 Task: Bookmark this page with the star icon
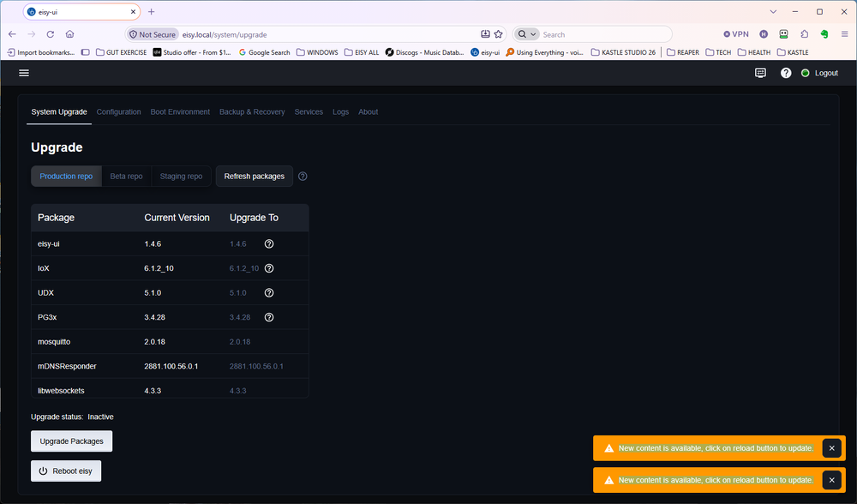pyautogui.click(x=499, y=34)
